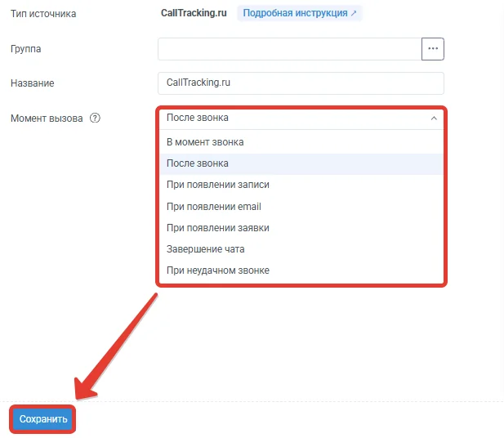504x438 pixels.
Task: Choose При появлении заявки in the dropdown
Action: point(301,228)
